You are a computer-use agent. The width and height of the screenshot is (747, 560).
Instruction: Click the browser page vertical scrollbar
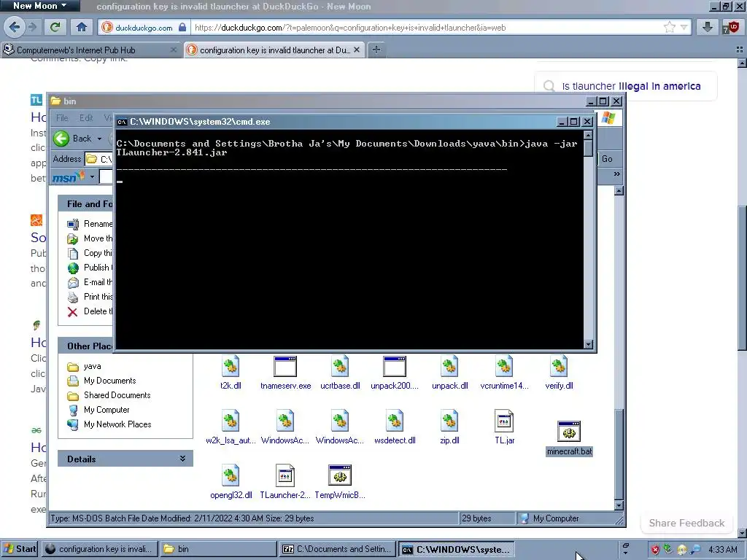coord(742,279)
